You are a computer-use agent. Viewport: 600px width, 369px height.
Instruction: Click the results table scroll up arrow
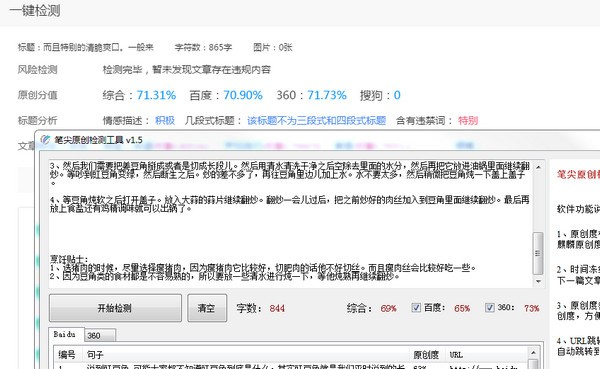[x=533, y=353]
